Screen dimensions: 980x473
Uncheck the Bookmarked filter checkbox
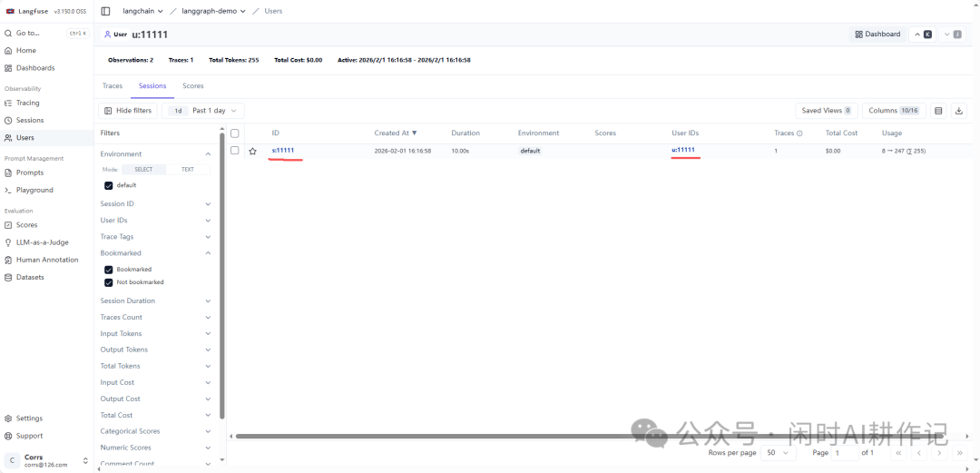pos(109,270)
